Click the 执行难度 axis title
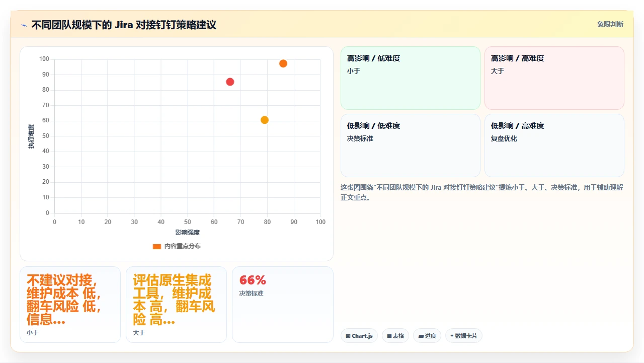Screen dimensions: 644x363 [x=31, y=136]
